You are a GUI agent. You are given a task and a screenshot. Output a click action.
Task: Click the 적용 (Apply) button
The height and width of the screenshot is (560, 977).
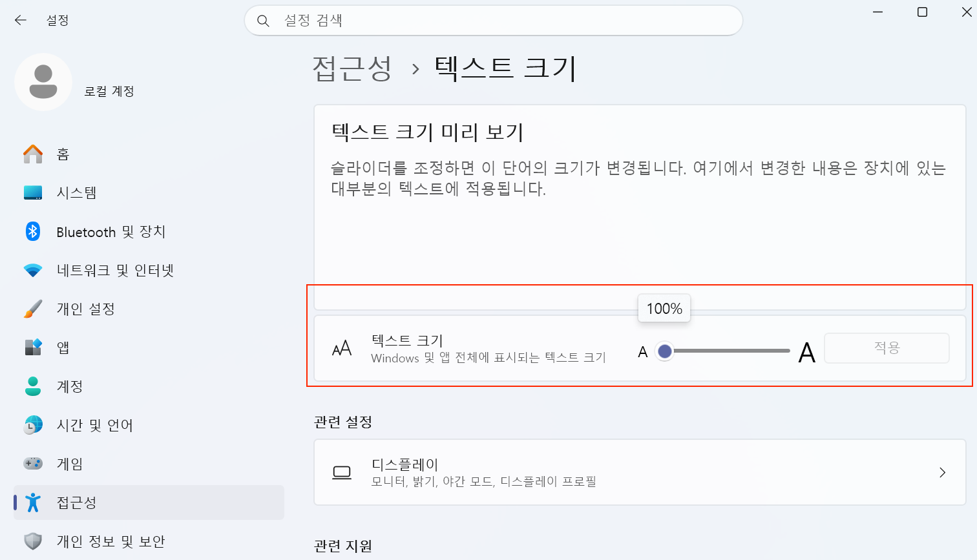tap(887, 348)
